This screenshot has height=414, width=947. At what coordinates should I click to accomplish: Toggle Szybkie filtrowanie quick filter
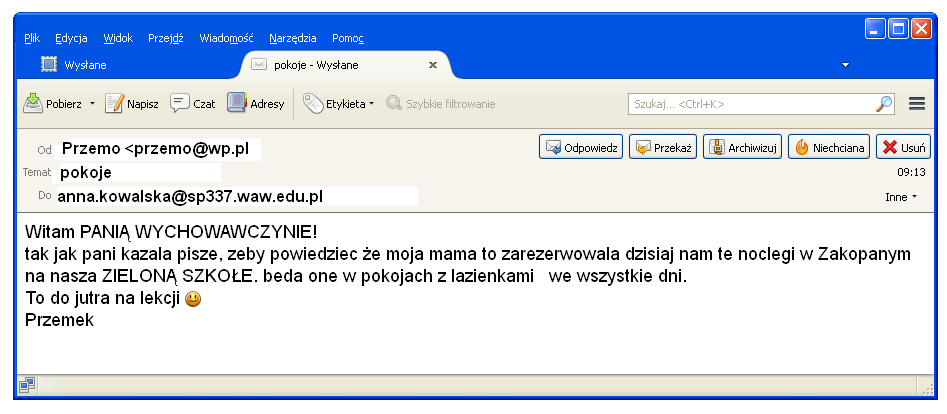click(x=440, y=103)
